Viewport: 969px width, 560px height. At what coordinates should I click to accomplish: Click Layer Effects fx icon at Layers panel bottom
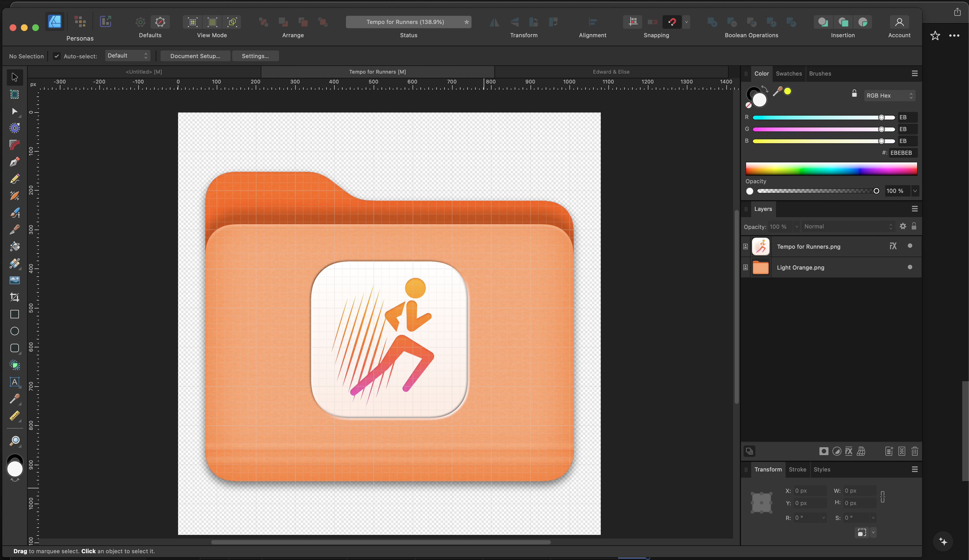[x=849, y=451]
